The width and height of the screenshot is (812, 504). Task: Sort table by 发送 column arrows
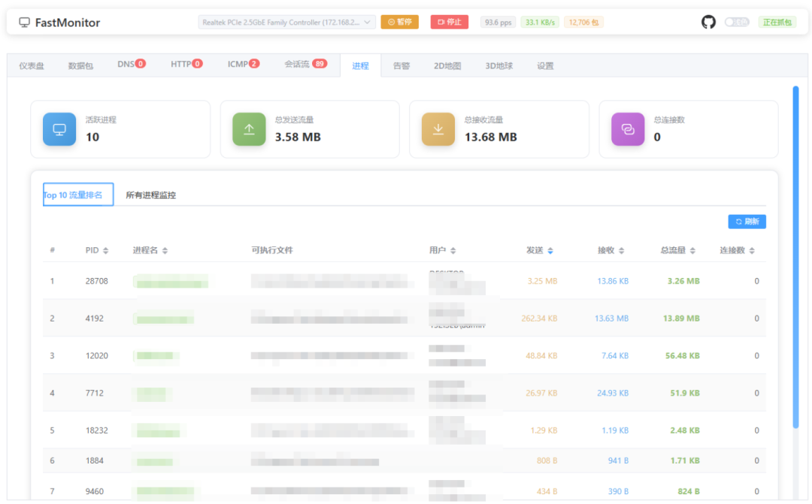[550, 250]
